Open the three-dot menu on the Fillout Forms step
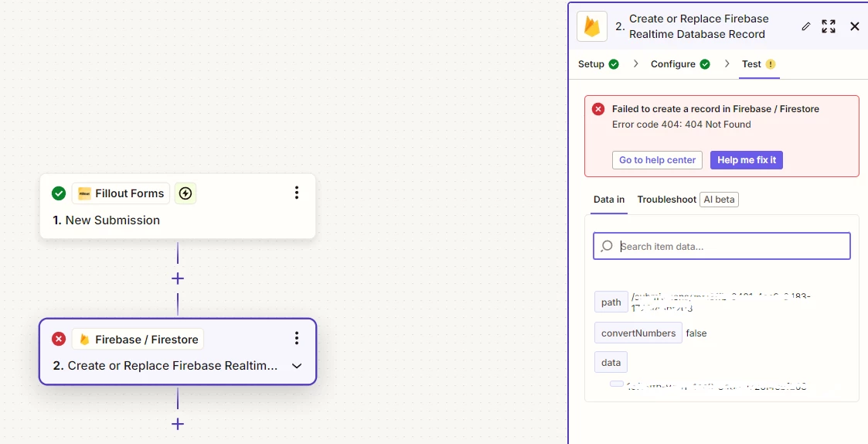Screen dimensions: 868x444 click(x=297, y=193)
